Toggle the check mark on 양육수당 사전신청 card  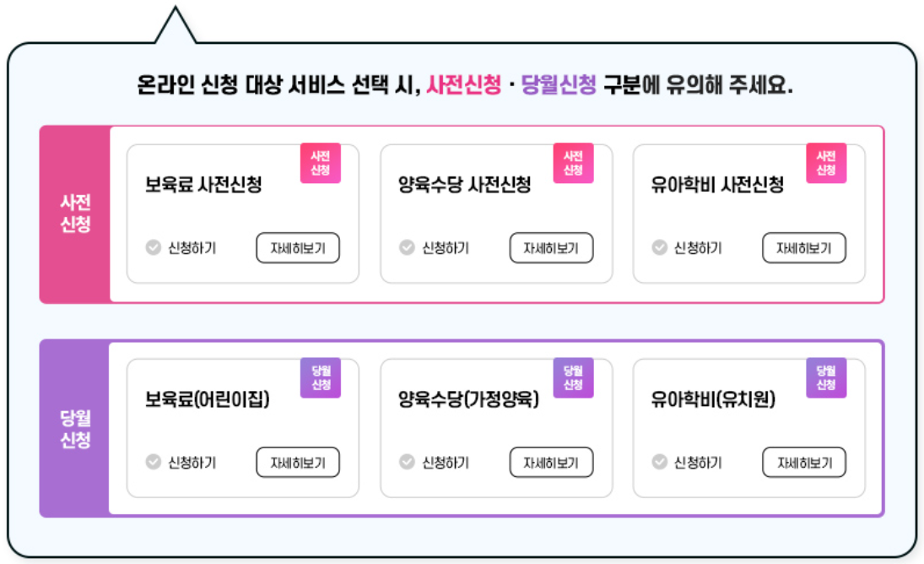[x=406, y=247]
